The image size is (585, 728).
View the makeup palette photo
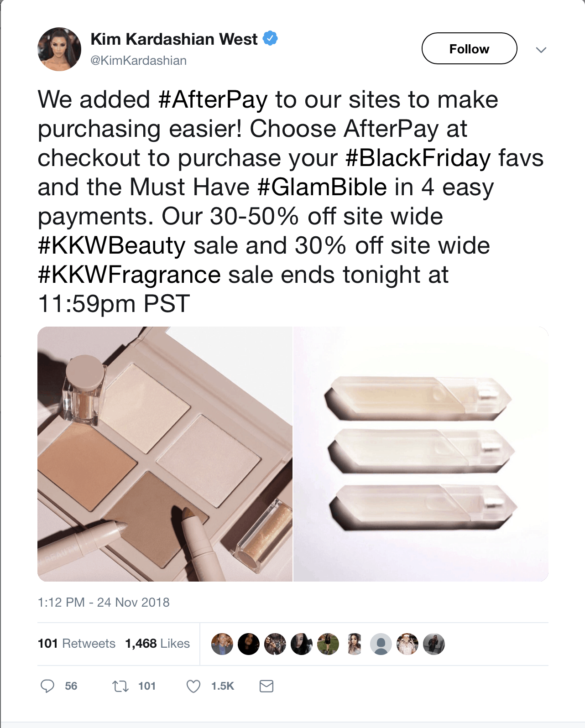tap(165, 454)
